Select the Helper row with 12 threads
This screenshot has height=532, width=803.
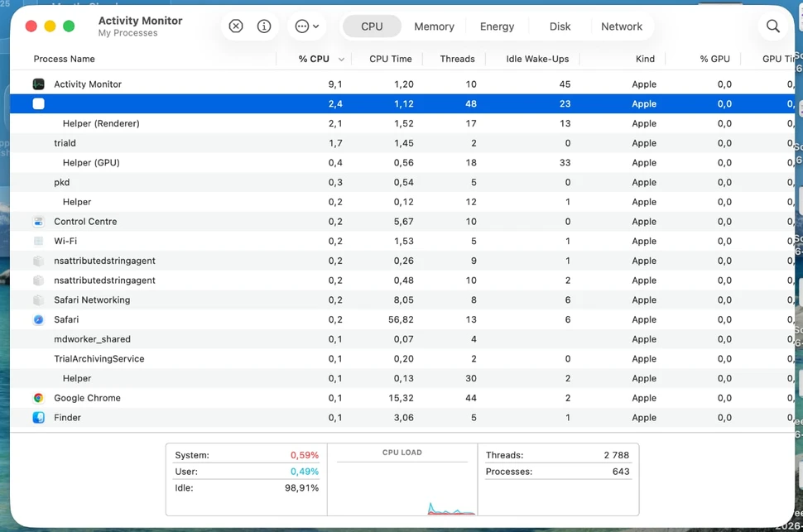(x=402, y=202)
